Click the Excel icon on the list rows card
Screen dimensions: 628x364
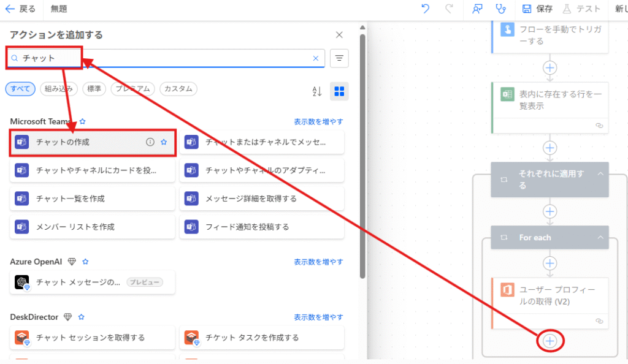507,94
